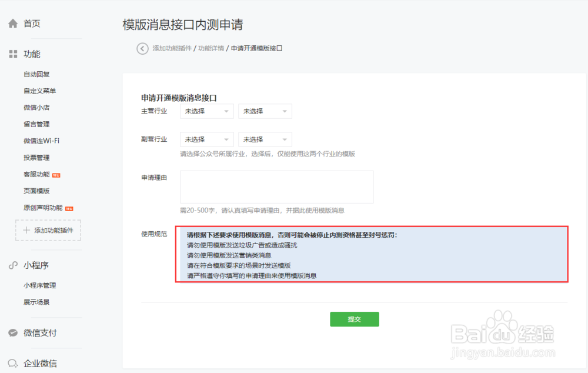Image resolution: width=588 pixels, height=373 pixels.
Task: Click the plus icon in 添加功能插件
Action: (26, 230)
